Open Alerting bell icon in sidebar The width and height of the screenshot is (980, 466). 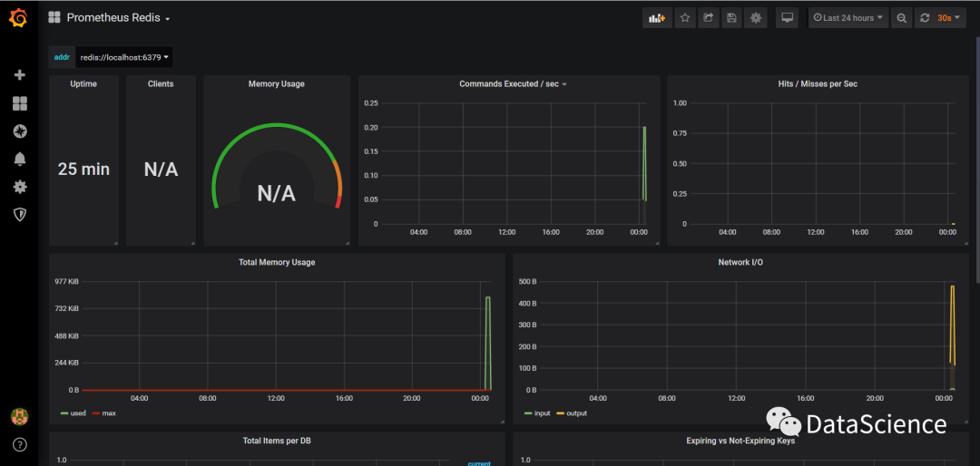19,160
